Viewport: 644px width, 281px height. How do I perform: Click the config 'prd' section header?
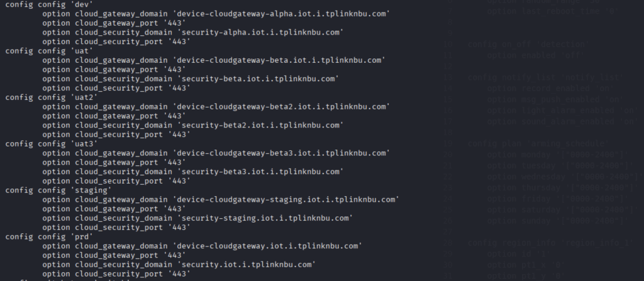point(49,236)
